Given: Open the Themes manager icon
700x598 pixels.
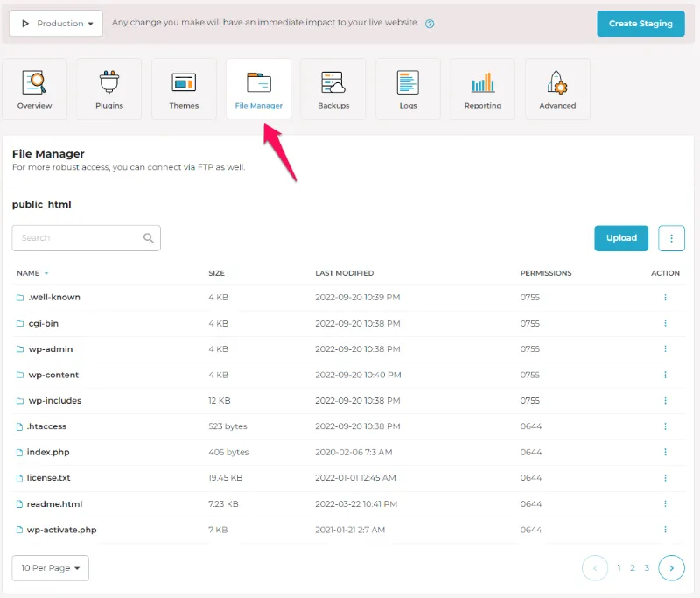Looking at the screenshot, I should [184, 88].
